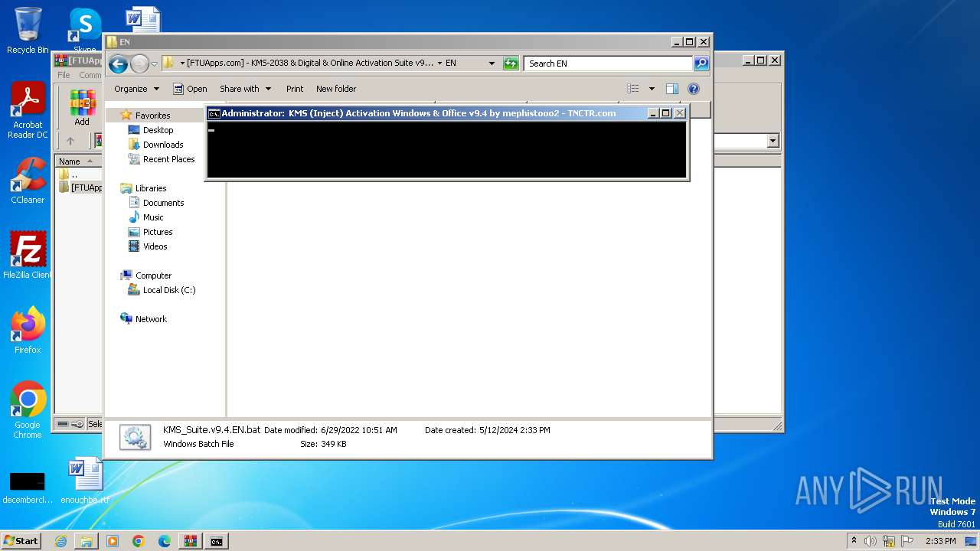
Task: Open FileZilla Client desktop icon
Action: click(28, 255)
